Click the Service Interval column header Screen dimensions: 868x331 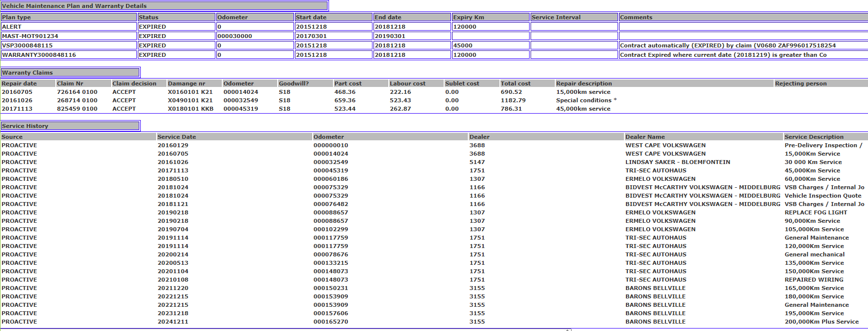[x=574, y=17]
